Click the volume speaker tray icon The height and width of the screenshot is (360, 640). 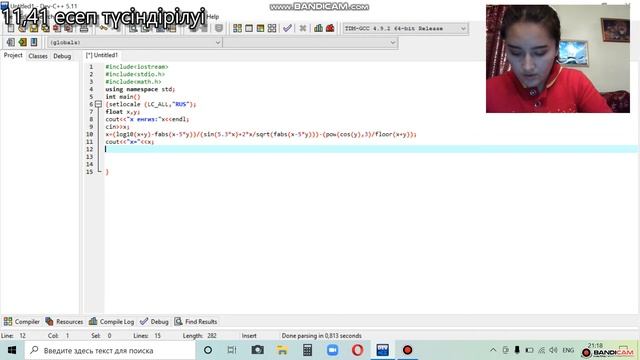pyautogui.click(x=553, y=350)
